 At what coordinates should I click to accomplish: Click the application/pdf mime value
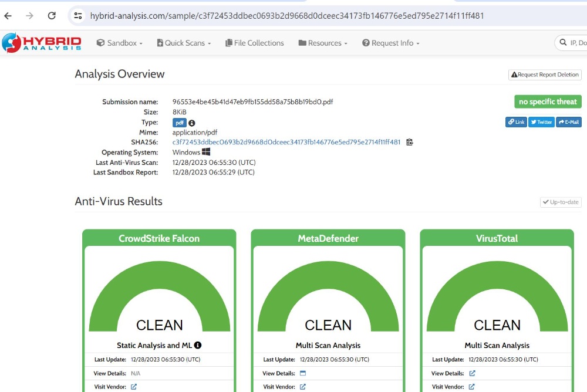[x=195, y=133]
